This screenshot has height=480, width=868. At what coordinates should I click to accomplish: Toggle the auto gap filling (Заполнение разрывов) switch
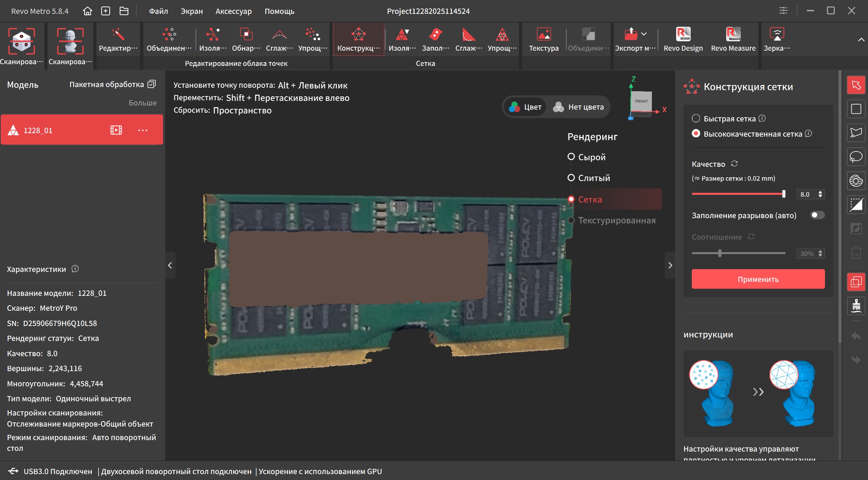(x=817, y=215)
